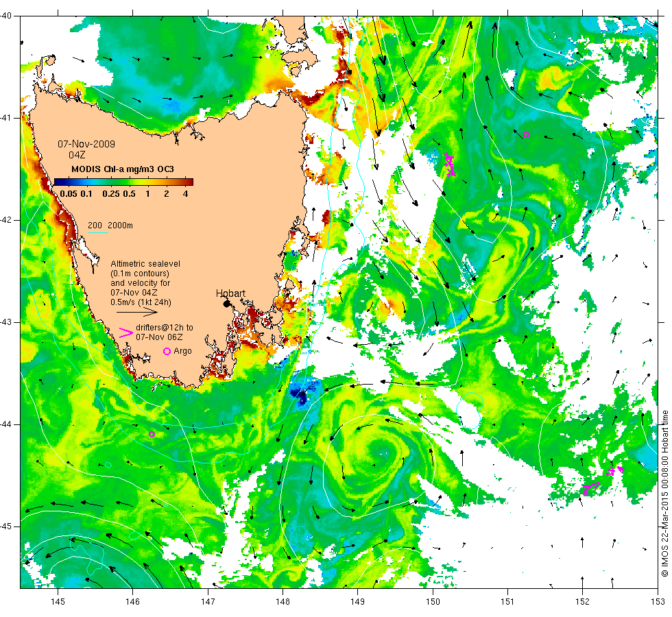Click the MODIS Chl-a mg/m3 OC3 title
The width and height of the screenshot is (672, 617).
point(123,169)
